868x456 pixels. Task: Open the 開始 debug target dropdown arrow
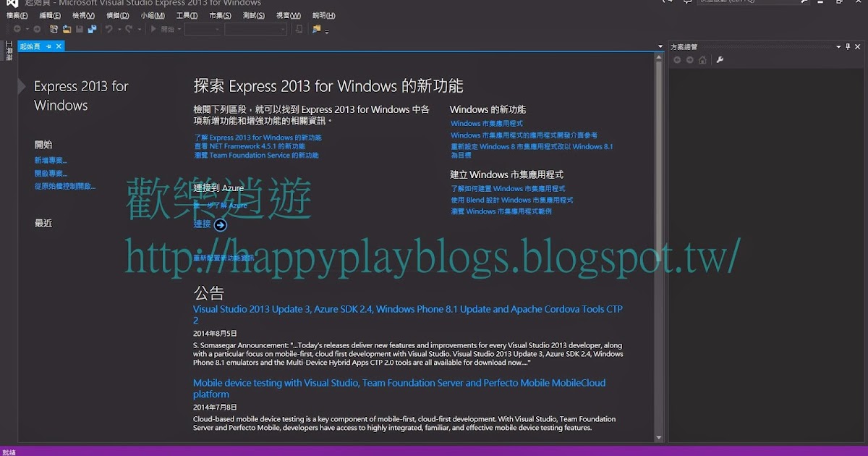179,29
